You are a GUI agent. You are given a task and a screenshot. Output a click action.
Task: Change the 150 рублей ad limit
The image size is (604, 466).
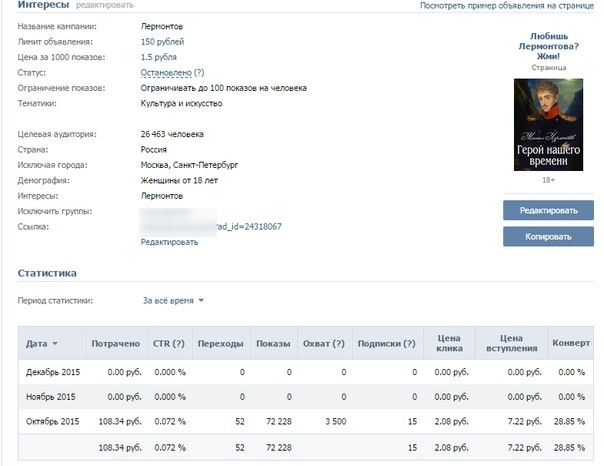(162, 42)
